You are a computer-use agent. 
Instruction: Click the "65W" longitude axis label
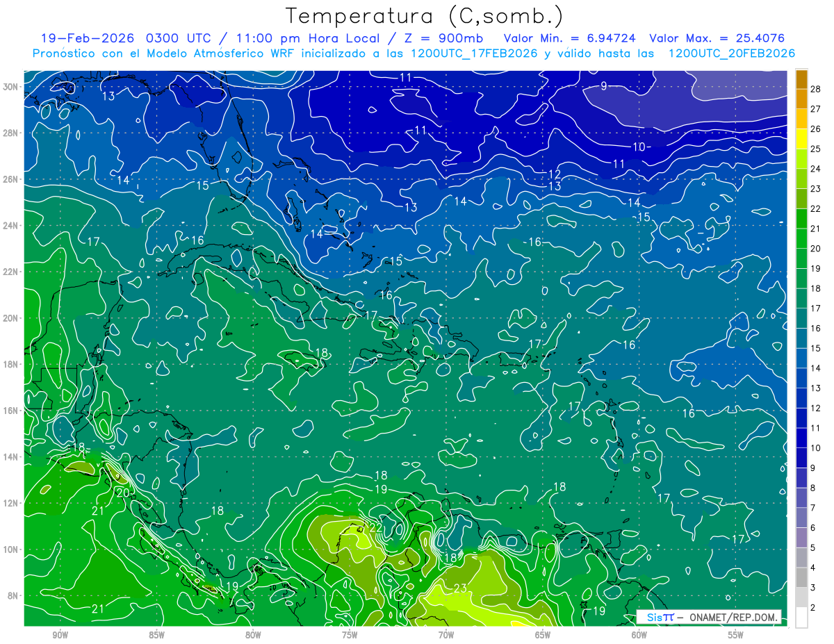pos(543,635)
